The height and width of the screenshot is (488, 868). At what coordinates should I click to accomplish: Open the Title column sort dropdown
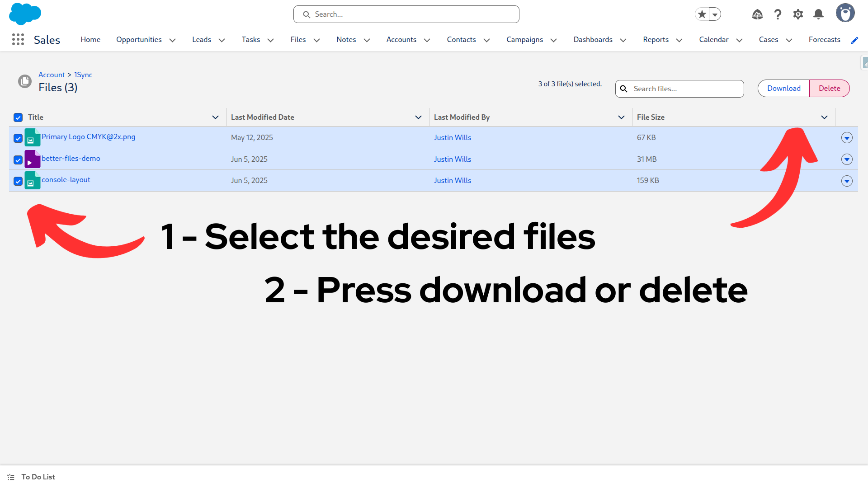pos(215,117)
